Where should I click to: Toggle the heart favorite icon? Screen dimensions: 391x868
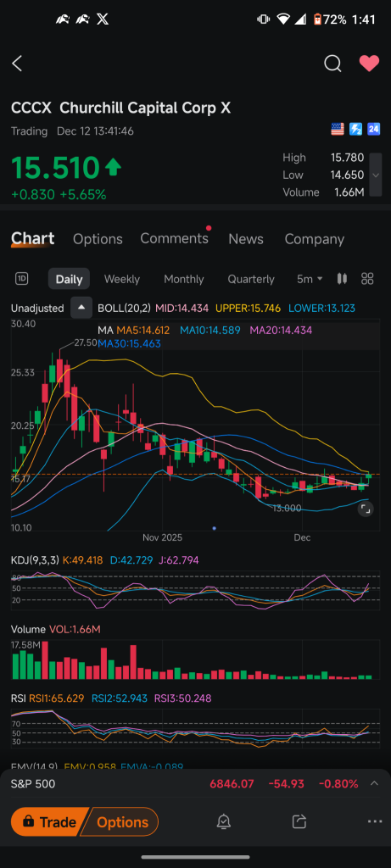coord(370,64)
